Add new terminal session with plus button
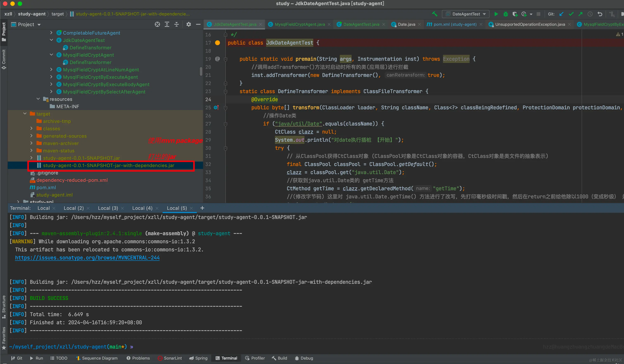The height and width of the screenshot is (364, 624). point(202,208)
